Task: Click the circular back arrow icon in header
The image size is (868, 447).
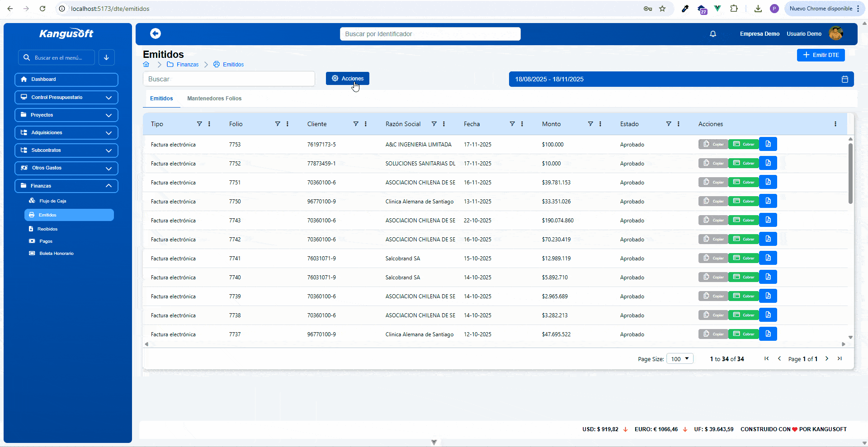Action: coord(156,33)
